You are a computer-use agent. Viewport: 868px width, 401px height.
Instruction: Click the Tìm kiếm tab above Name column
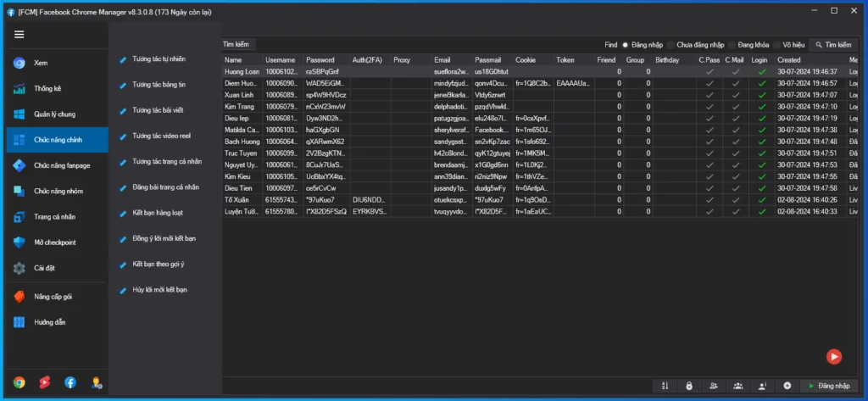(x=238, y=44)
